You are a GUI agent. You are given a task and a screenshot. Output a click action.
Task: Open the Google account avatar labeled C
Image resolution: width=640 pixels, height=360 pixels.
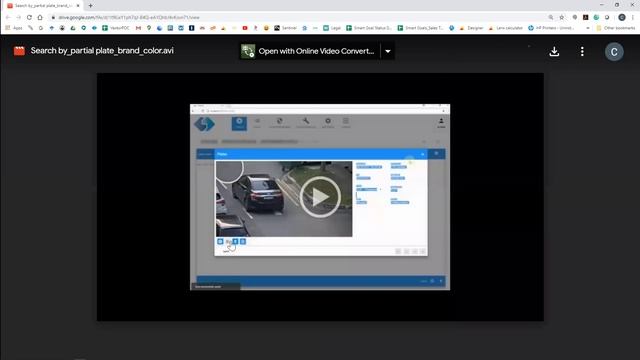coord(614,52)
